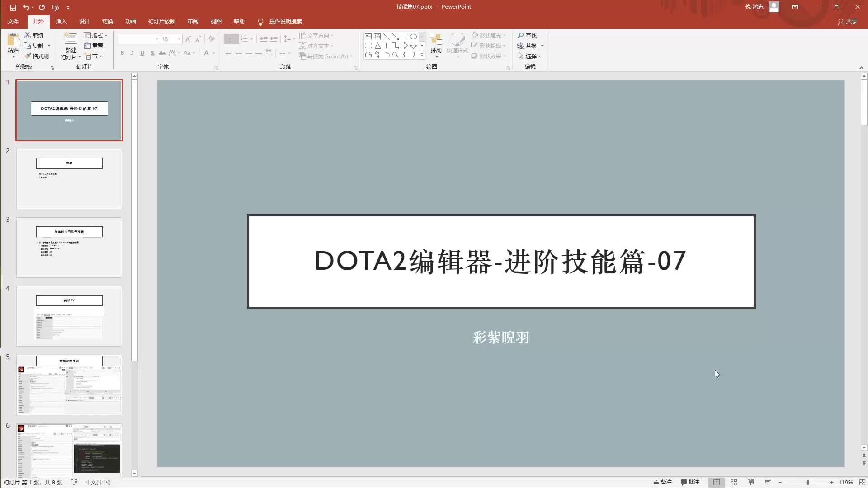Open 批注 comments pane
This screenshot has height=488, width=868.
click(690, 482)
